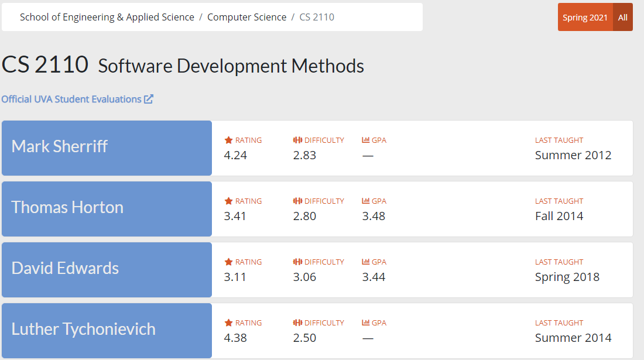Click the external link icon next to evaluations link

pos(149,98)
